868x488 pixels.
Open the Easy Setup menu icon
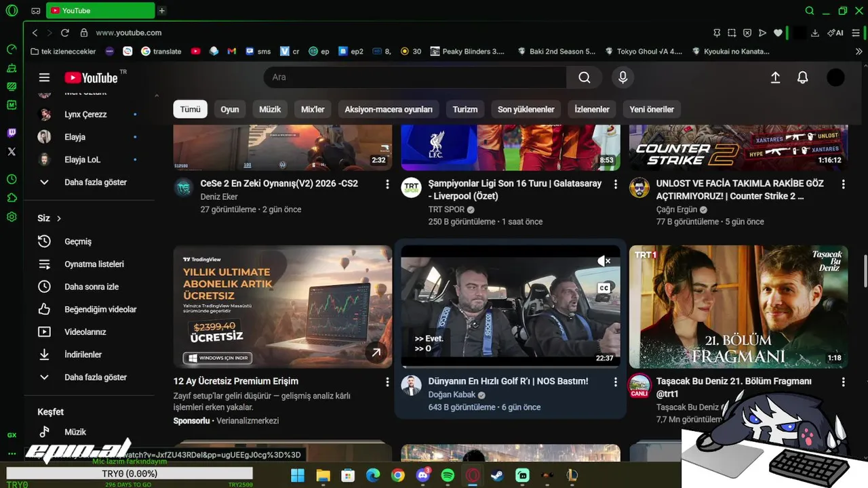click(x=856, y=33)
